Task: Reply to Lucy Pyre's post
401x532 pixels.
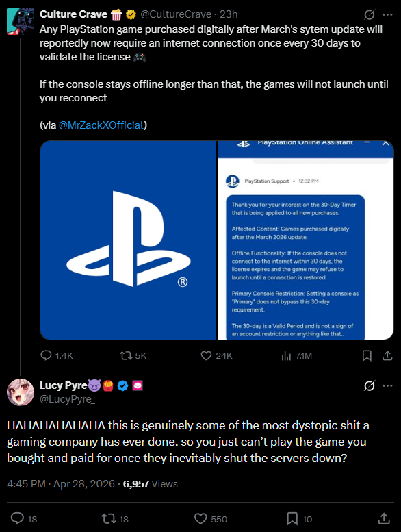Action: (x=17, y=518)
